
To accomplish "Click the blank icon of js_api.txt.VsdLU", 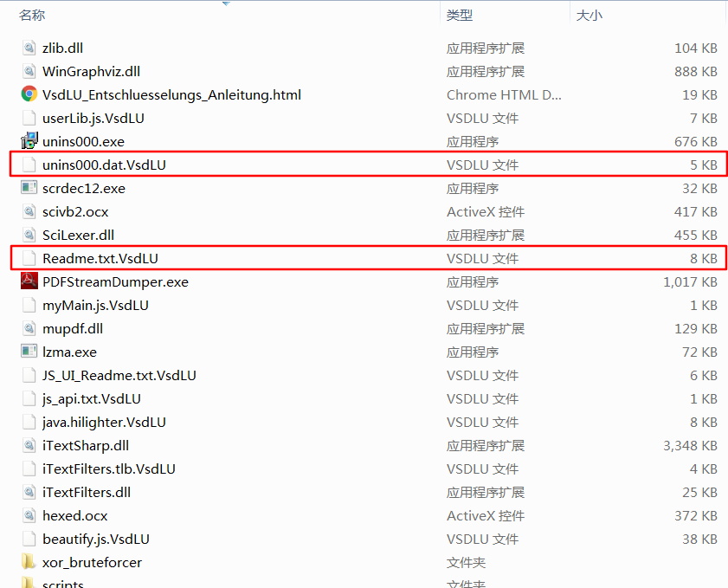I will click(x=29, y=398).
